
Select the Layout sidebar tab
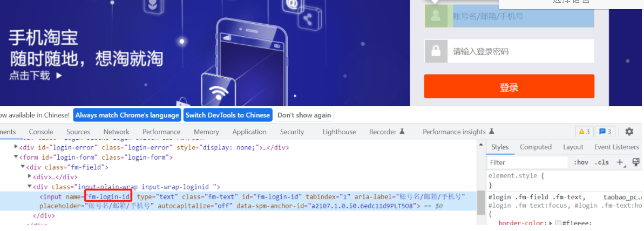tap(573, 147)
